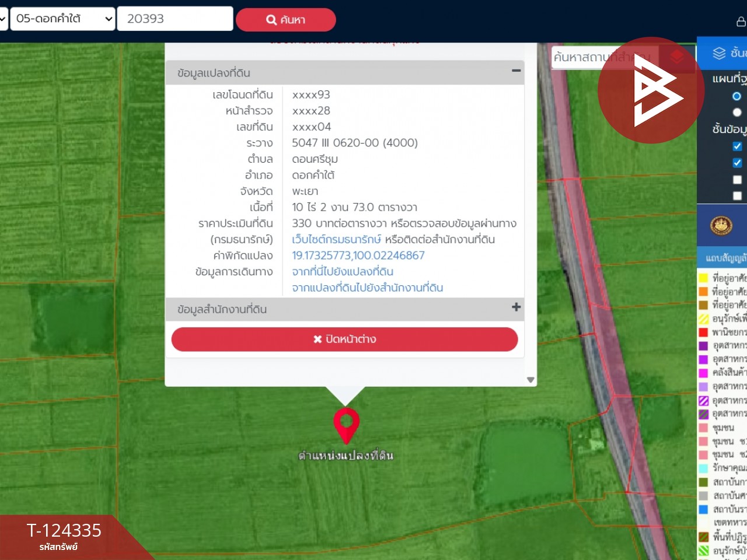This screenshot has width=747, height=560.
Task: Open parcel coordinates link 19.17325773,100.02246867
Action: click(358, 256)
